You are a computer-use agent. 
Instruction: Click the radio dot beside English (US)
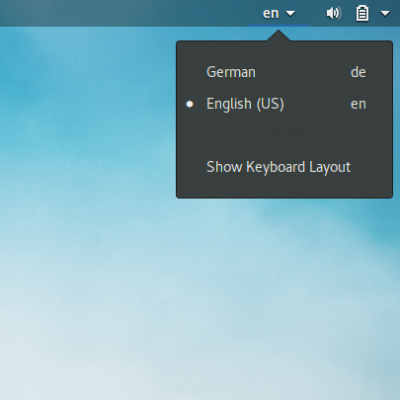tap(190, 104)
